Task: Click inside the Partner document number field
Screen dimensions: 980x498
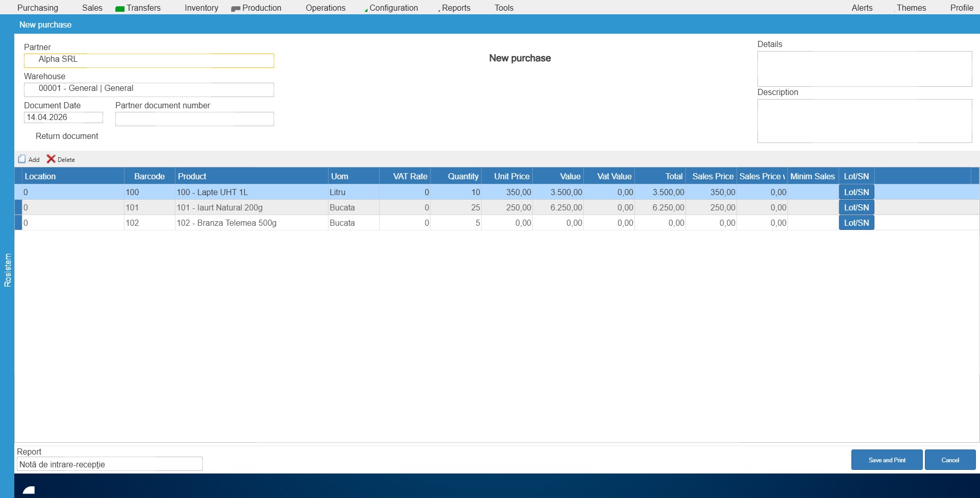Action: [x=194, y=118]
